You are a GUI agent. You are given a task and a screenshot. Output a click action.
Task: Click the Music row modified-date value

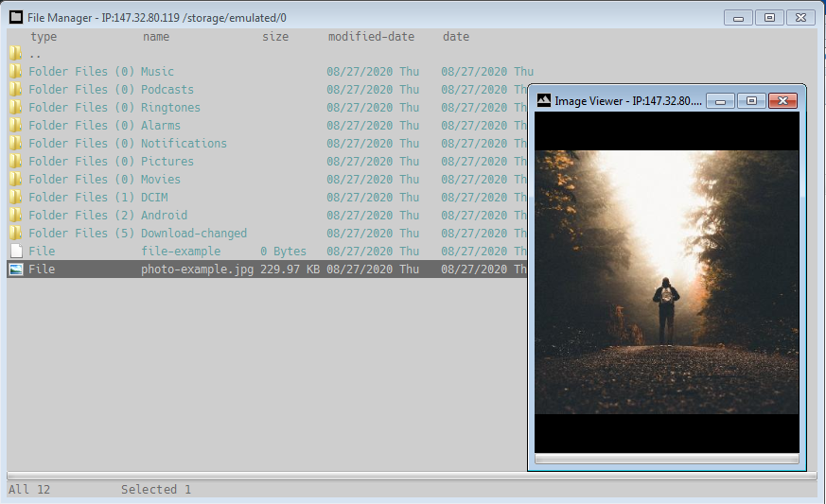(373, 72)
